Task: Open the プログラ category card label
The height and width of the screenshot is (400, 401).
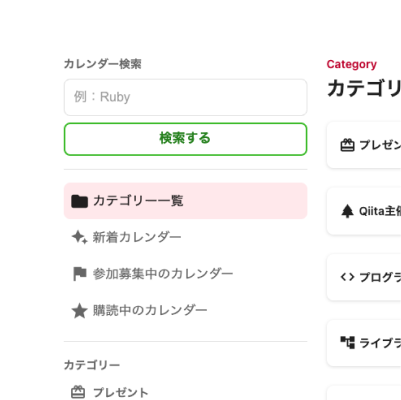Action: 380,277
